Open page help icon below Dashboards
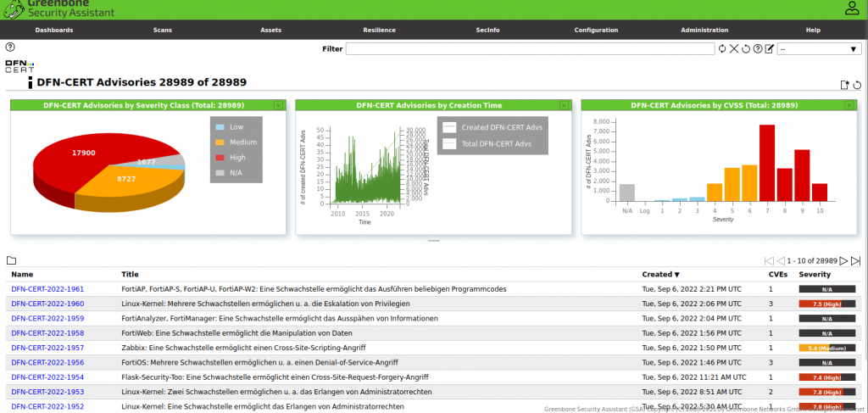The image size is (868, 413). 10,47
